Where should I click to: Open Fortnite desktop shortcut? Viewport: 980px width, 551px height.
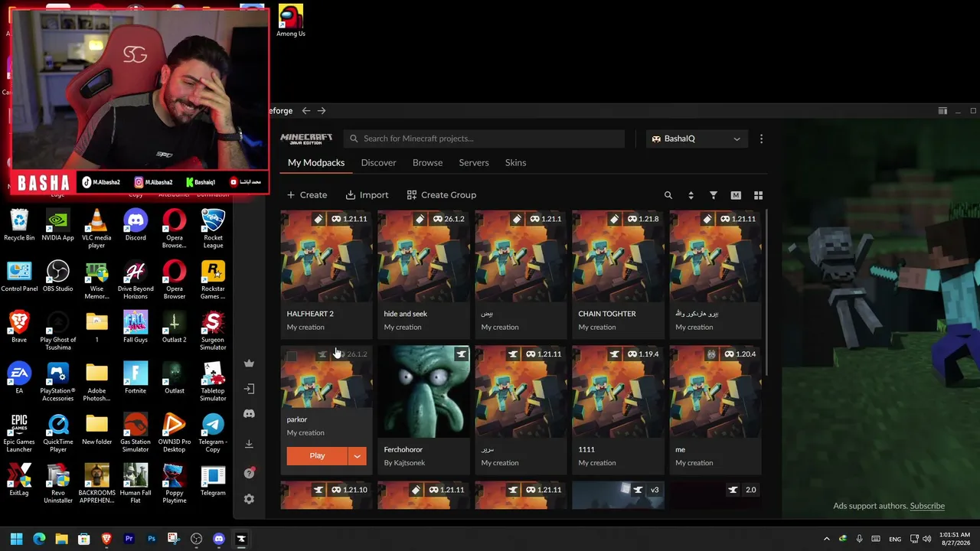(x=136, y=378)
